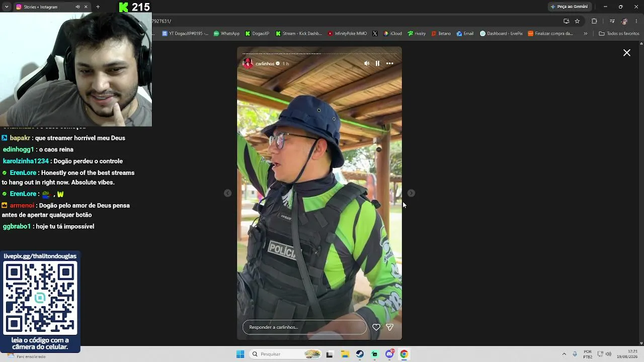Open the 'YT DogaoXP#0195' bookmark

[x=185, y=34]
